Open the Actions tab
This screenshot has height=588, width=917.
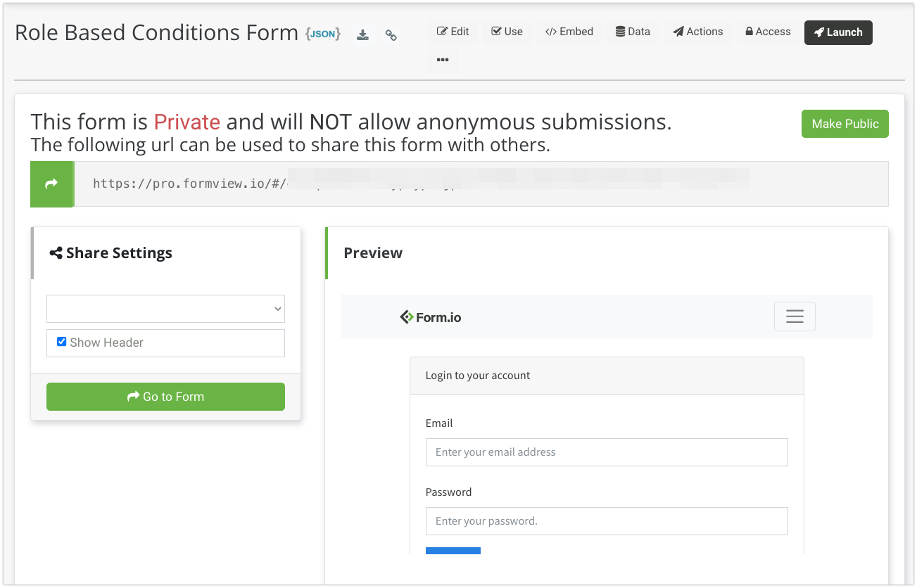pyautogui.click(x=697, y=32)
